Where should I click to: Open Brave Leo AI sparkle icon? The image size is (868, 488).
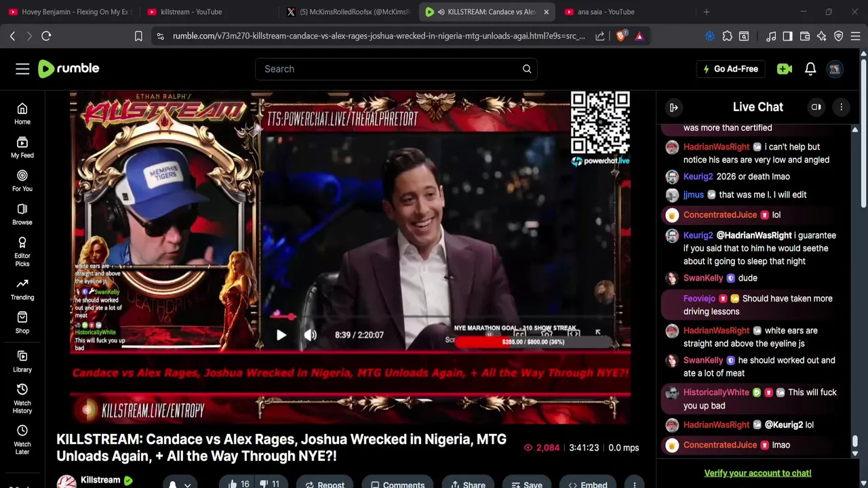[x=822, y=36]
